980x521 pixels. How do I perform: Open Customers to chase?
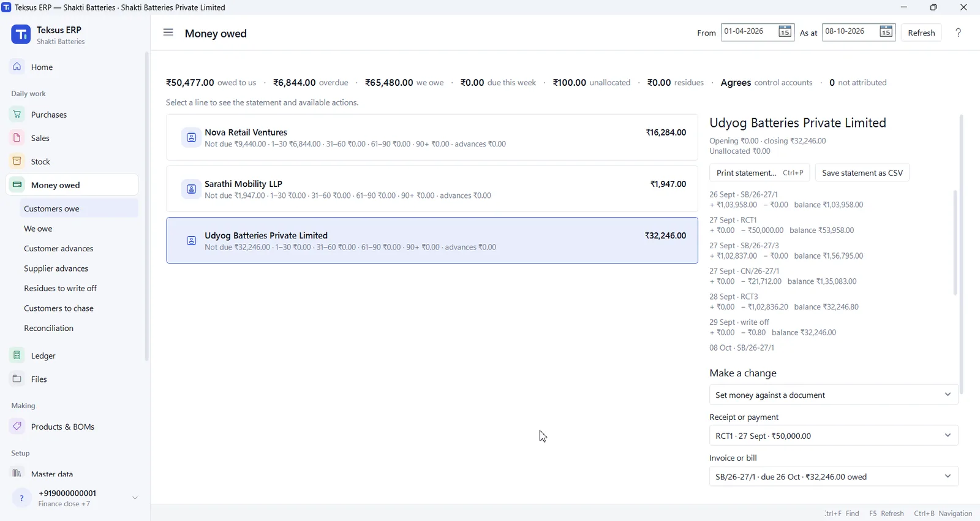[79, 308]
